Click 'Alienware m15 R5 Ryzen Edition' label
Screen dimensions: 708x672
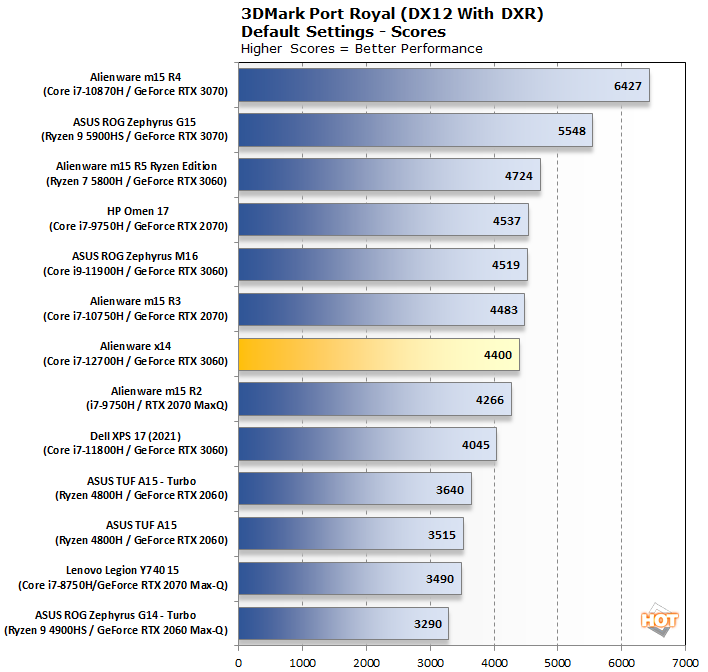click(x=136, y=166)
